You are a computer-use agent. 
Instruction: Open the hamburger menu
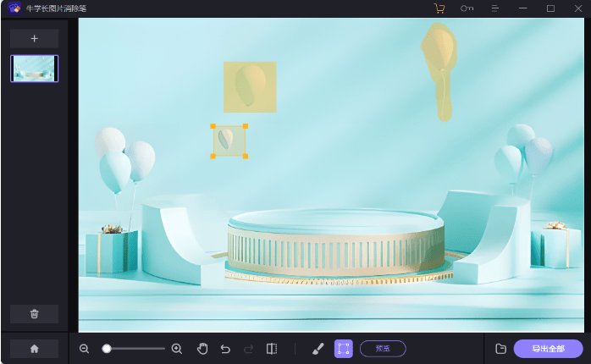pyautogui.click(x=495, y=8)
